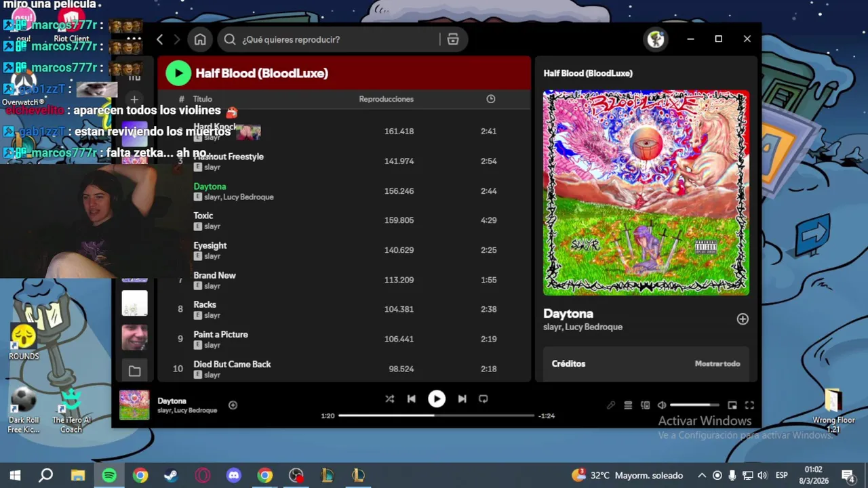Viewport: 868px width, 488px height.
Task: Click Mostrar todo in Créditos
Action: 717,364
